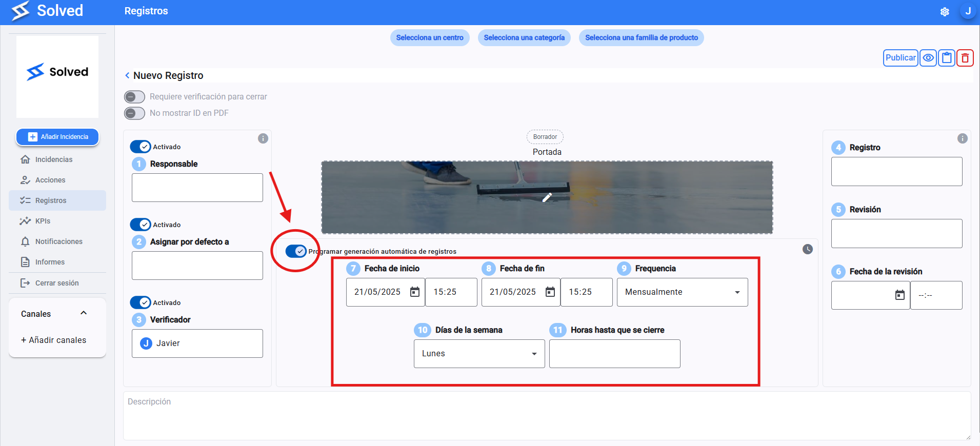Click the Incidencias home icon
The width and height of the screenshot is (980, 446).
pos(25,159)
